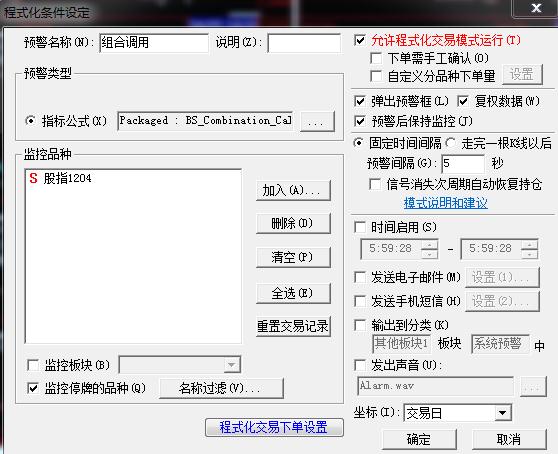Select 走完一根K线以后 radio option
The height and width of the screenshot is (454, 558).
tap(451, 143)
